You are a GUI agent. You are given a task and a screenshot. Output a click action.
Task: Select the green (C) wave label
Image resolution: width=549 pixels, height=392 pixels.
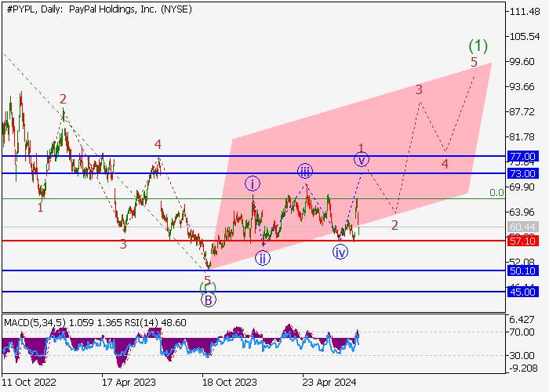click(208, 288)
